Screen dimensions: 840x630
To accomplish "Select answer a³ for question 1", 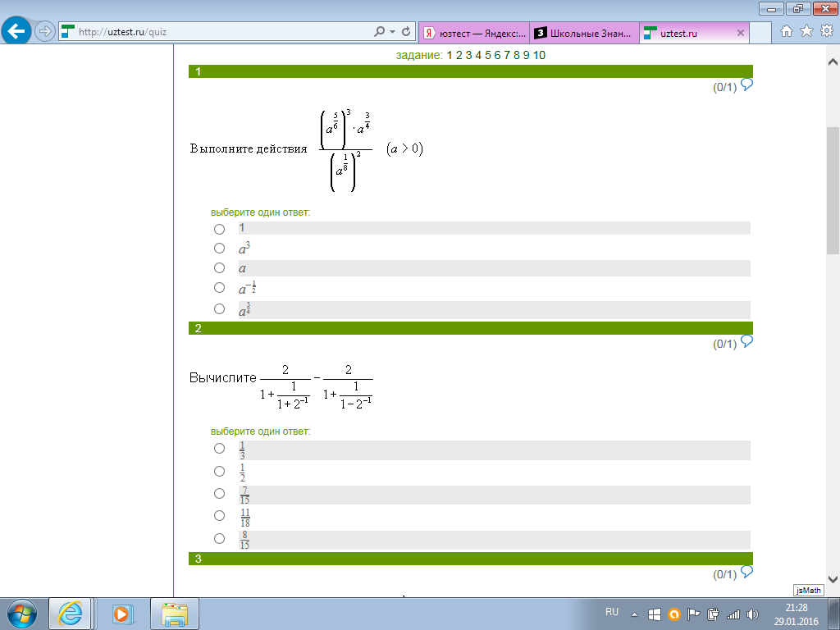I will tap(219, 249).
